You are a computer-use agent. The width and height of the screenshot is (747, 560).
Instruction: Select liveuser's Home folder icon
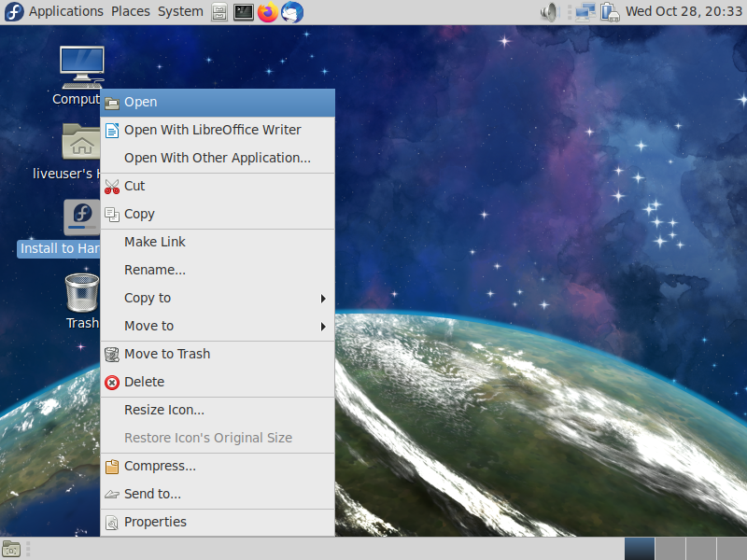(x=81, y=141)
